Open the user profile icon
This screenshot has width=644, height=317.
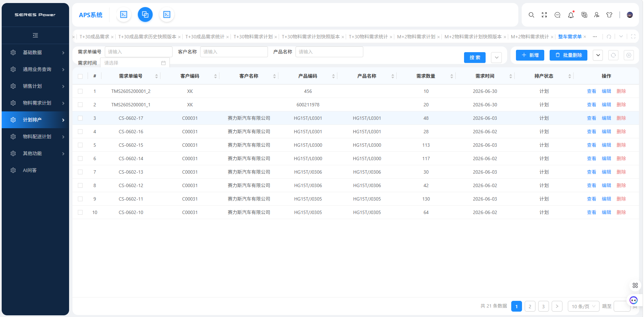[597, 15]
